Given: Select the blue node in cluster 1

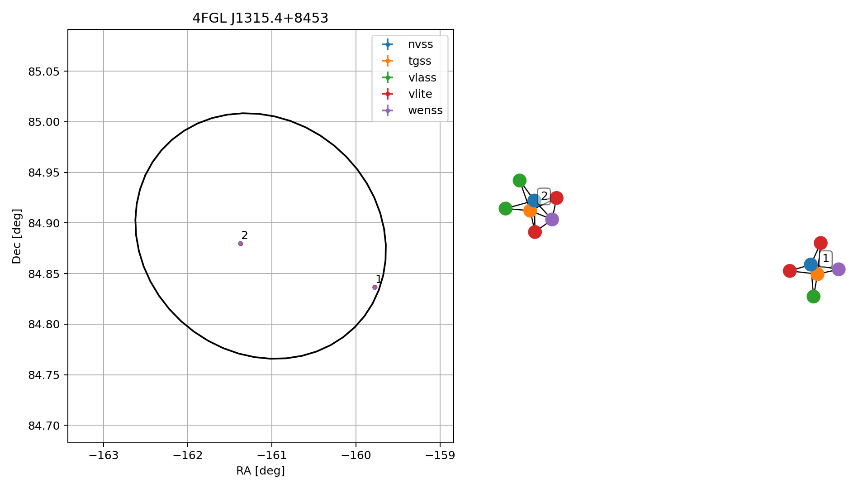Looking at the screenshot, I should click(811, 264).
